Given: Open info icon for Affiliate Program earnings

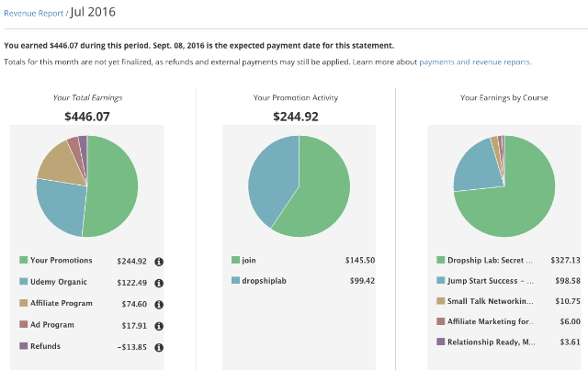Looking at the screenshot, I should coord(159,305).
